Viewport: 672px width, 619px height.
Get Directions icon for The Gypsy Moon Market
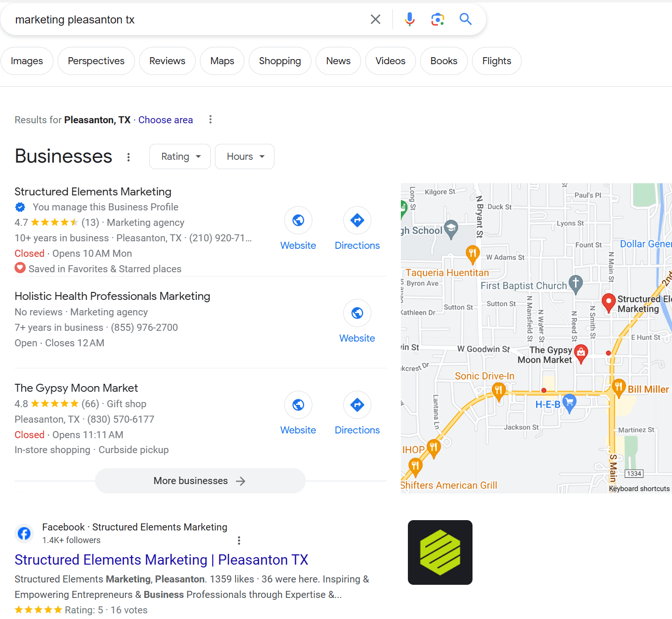click(357, 405)
